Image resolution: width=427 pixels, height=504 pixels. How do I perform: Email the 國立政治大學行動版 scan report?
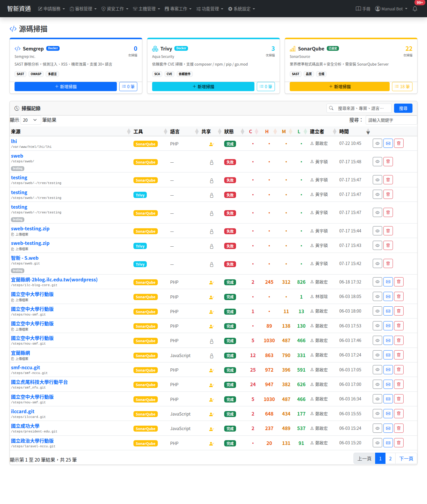pos(388,443)
